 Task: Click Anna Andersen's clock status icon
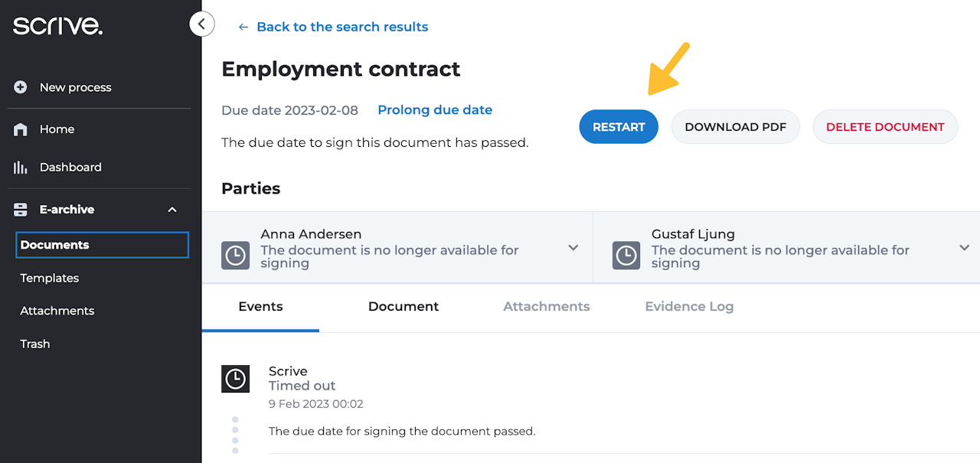[x=235, y=256]
